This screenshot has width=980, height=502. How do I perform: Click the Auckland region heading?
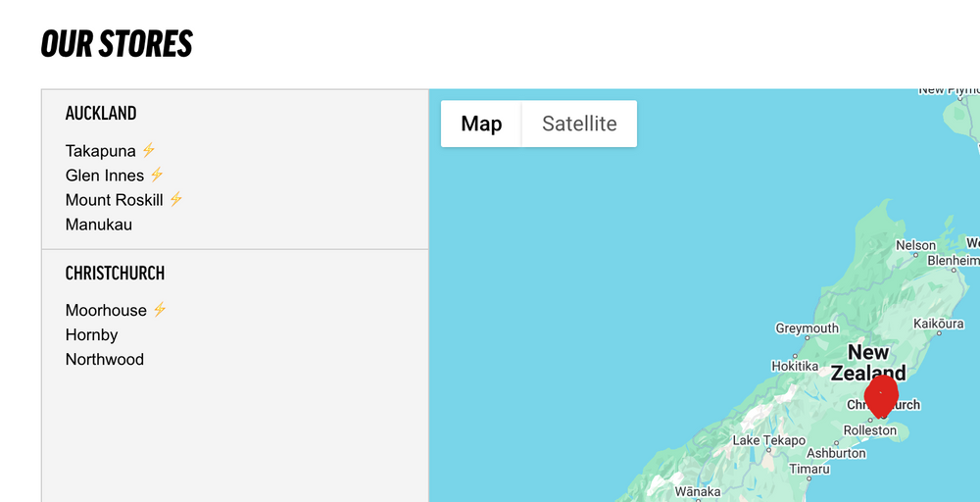(101, 113)
